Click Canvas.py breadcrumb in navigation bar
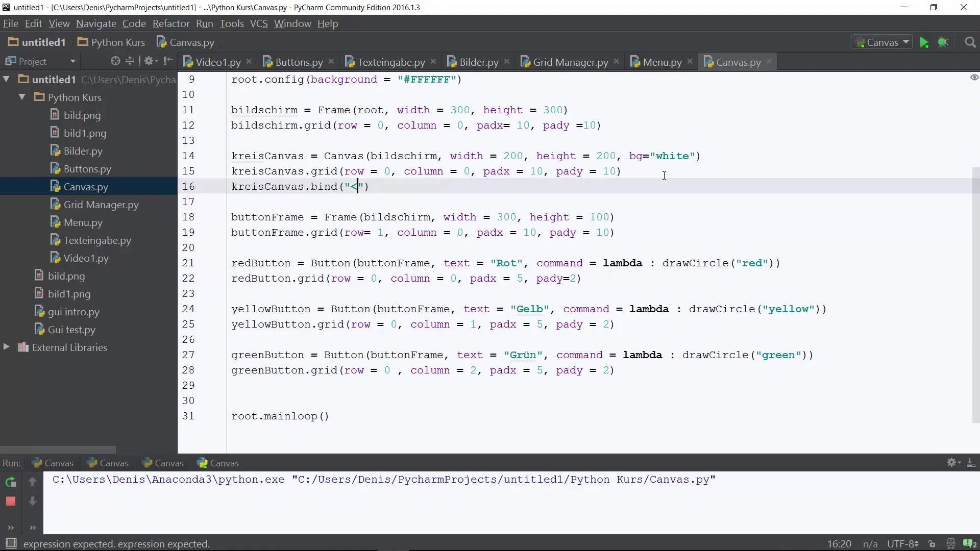980x551 pixels. 185,42
